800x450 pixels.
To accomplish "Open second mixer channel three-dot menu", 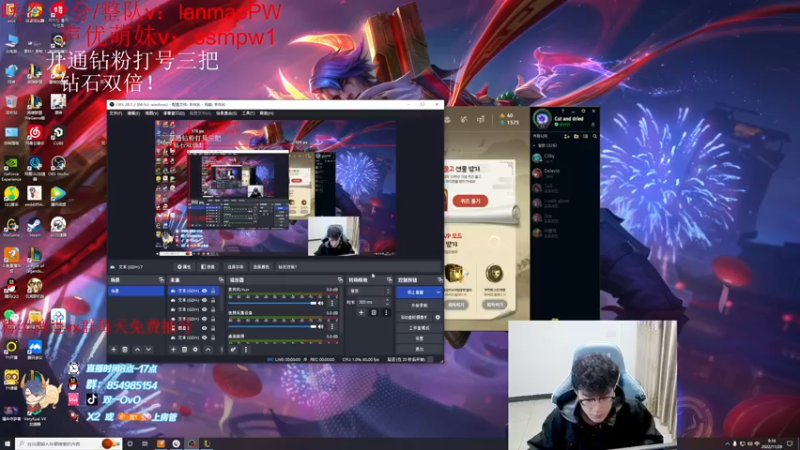I will (x=332, y=327).
